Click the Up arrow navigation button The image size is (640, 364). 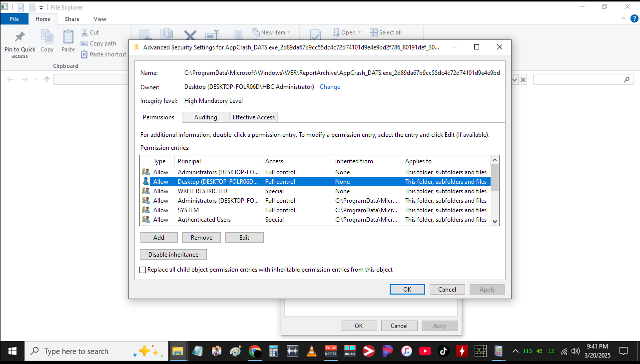click(x=47, y=79)
